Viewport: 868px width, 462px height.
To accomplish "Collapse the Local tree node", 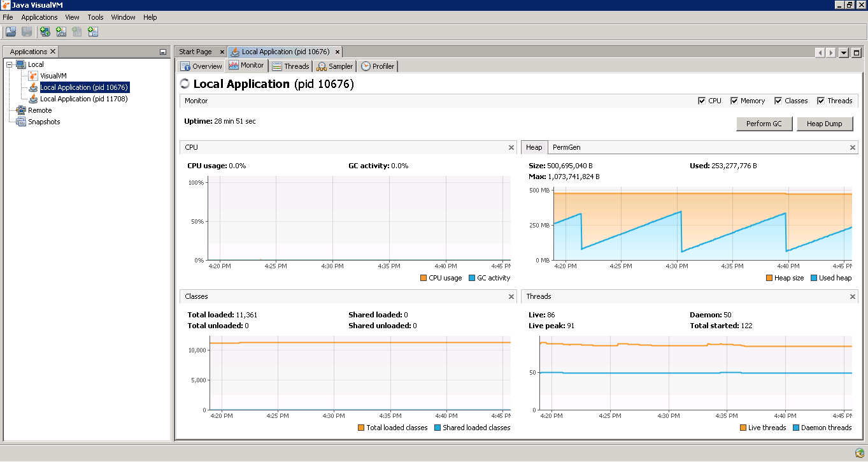I will click(x=10, y=64).
